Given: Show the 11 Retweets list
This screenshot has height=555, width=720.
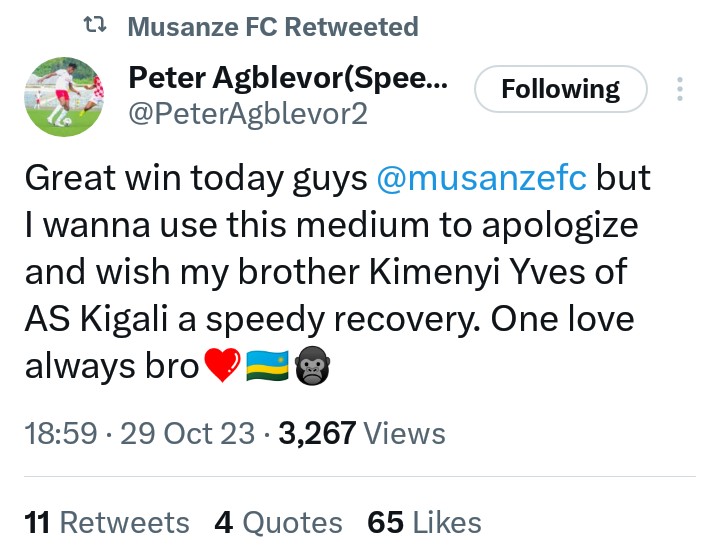Looking at the screenshot, I should coord(106,522).
